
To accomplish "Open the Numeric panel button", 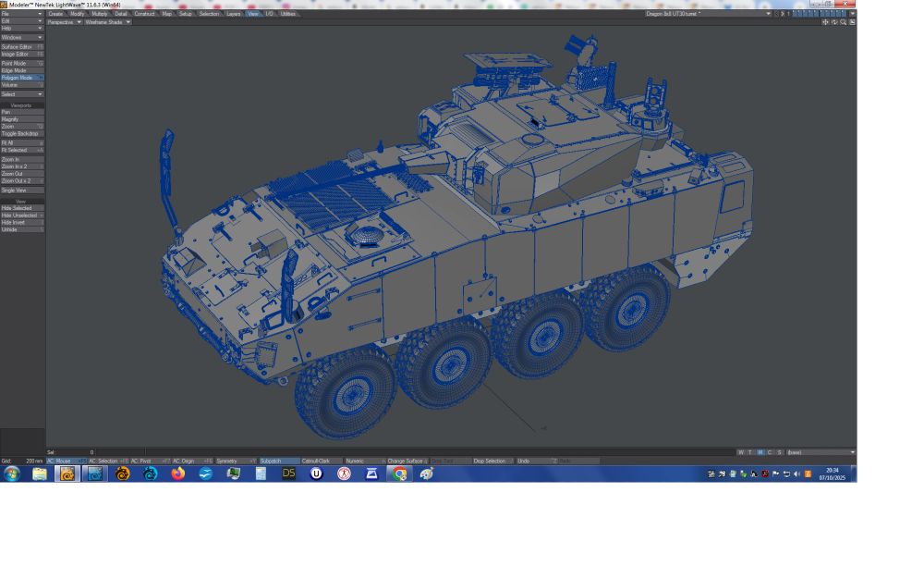I will [364, 461].
